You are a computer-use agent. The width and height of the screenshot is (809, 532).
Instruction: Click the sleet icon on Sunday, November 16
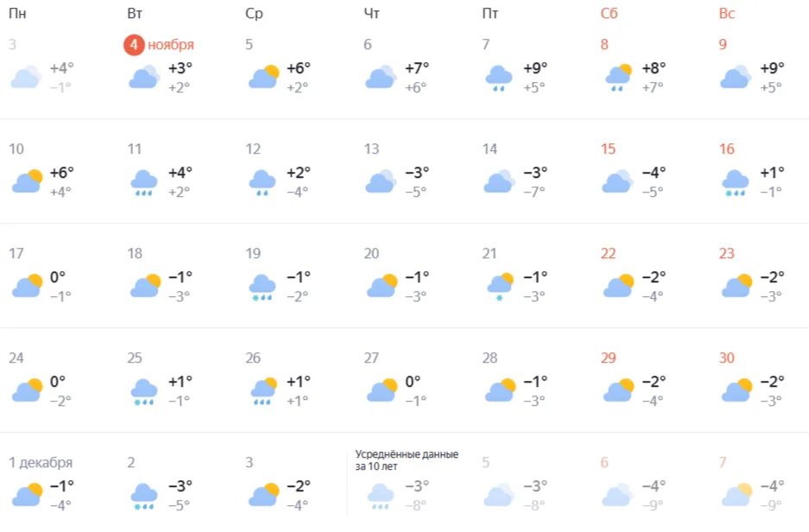(735, 182)
